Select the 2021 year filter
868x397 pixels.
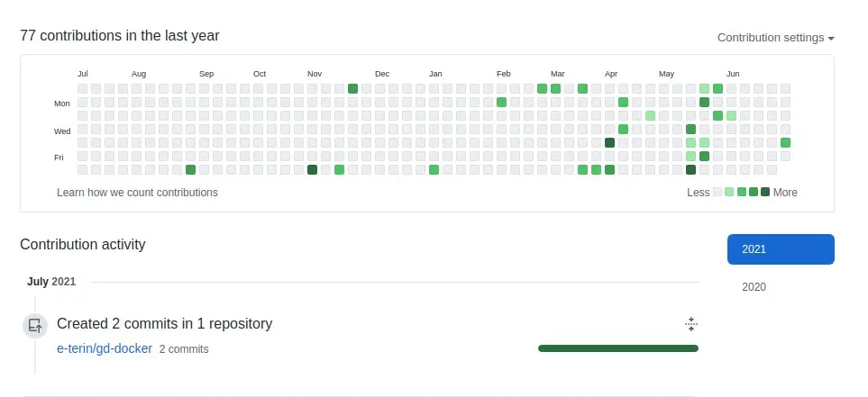780,249
